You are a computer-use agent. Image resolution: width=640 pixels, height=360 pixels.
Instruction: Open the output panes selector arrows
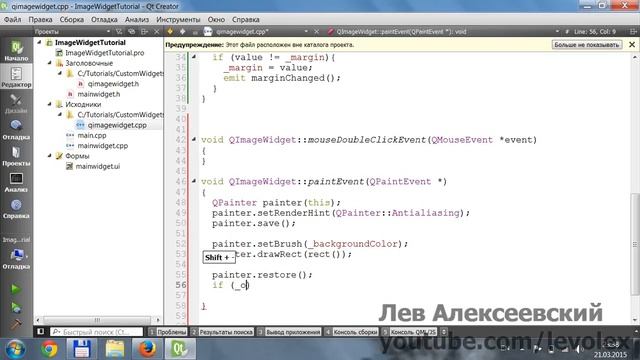[x=444, y=332]
